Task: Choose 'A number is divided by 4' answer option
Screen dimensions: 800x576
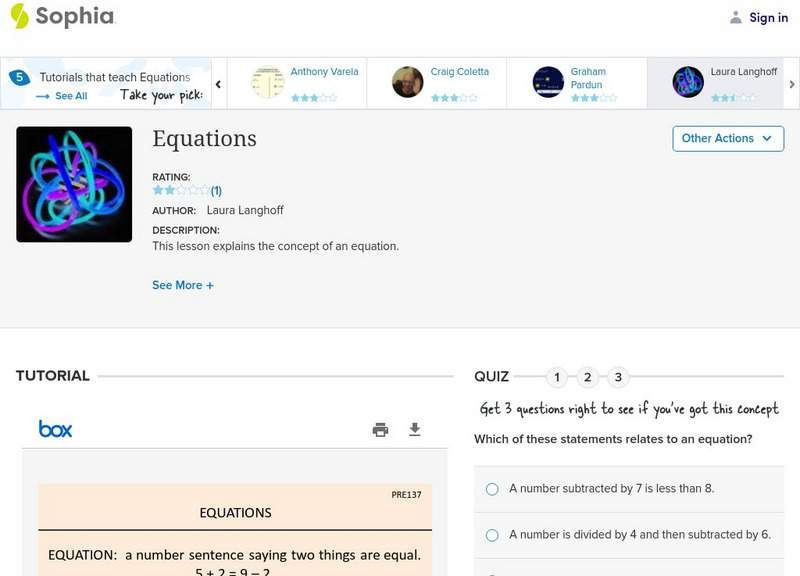Action: pos(492,535)
